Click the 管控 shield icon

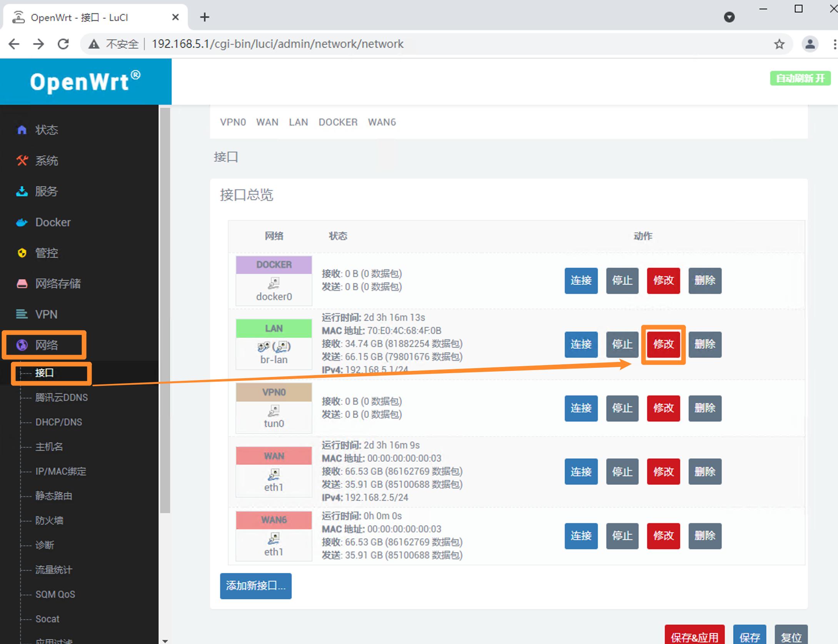coord(22,253)
